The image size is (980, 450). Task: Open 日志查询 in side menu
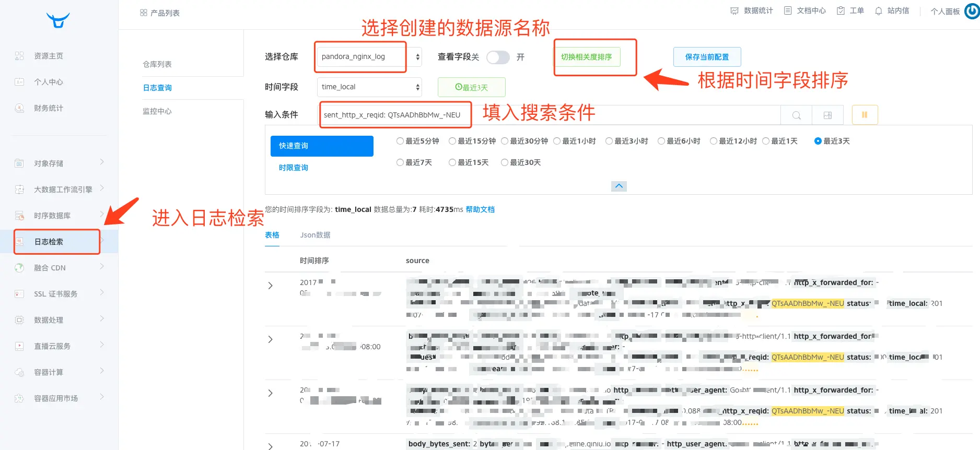coord(157,88)
